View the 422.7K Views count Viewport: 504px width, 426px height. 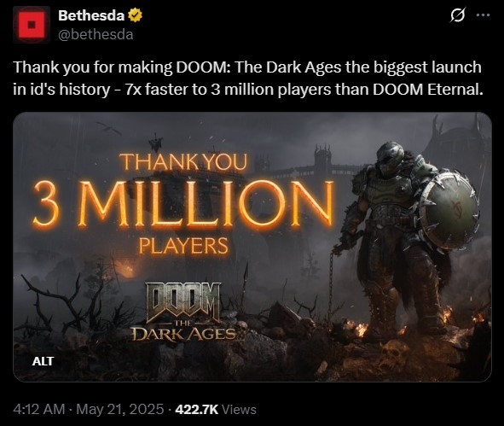pos(216,410)
